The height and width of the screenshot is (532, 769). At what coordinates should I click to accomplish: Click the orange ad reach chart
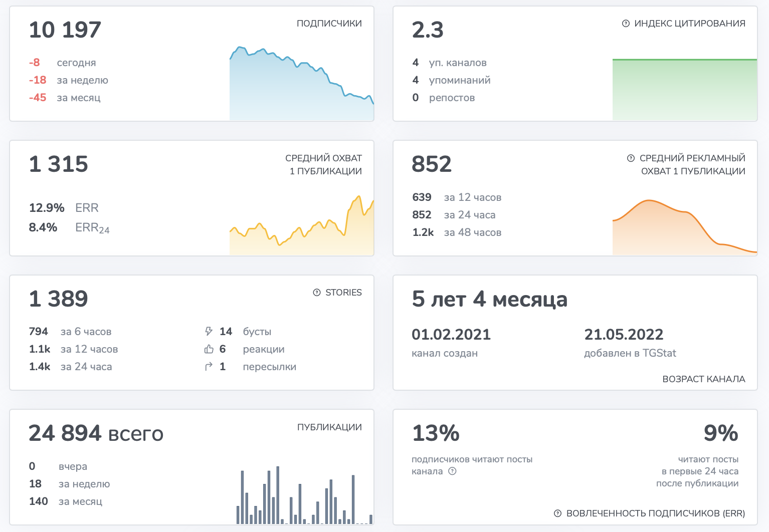[x=685, y=227]
